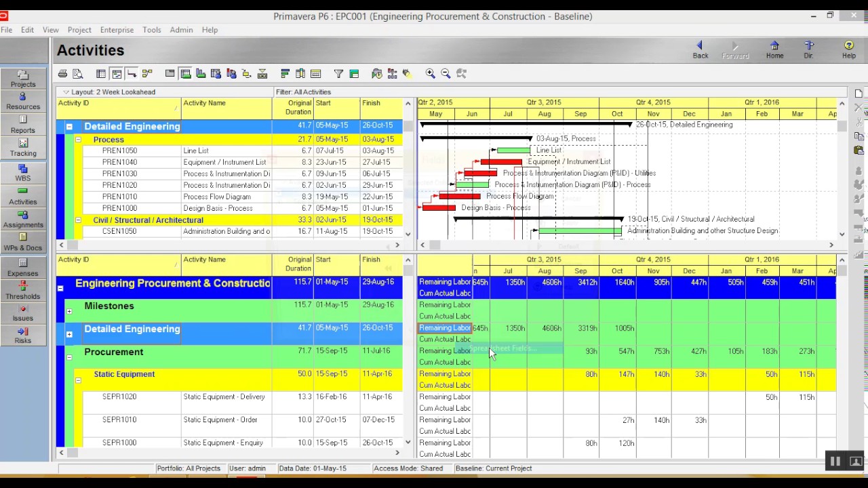The width and height of the screenshot is (868, 488).
Task: Open WPs & Docs in sidebar
Action: (22, 242)
